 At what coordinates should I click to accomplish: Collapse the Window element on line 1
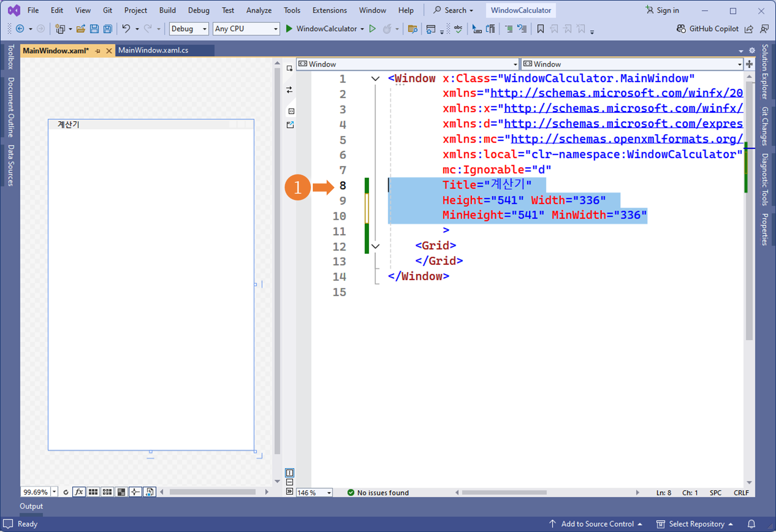tap(375, 79)
